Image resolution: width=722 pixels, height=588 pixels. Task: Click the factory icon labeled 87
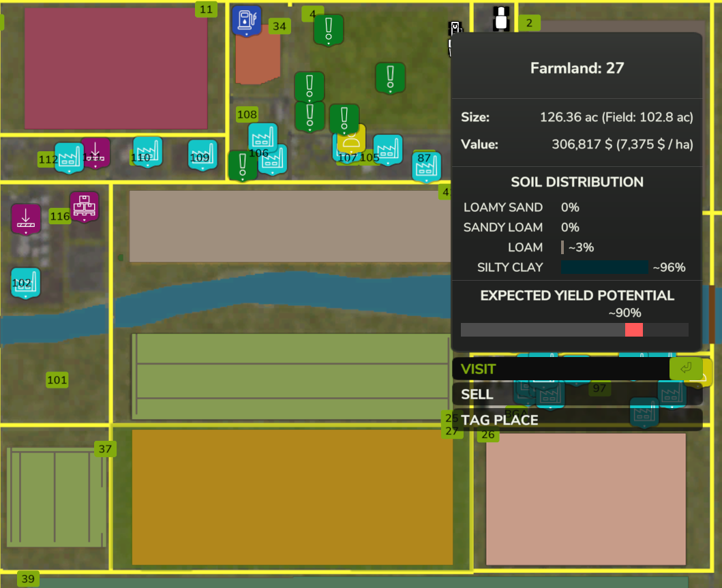click(426, 167)
